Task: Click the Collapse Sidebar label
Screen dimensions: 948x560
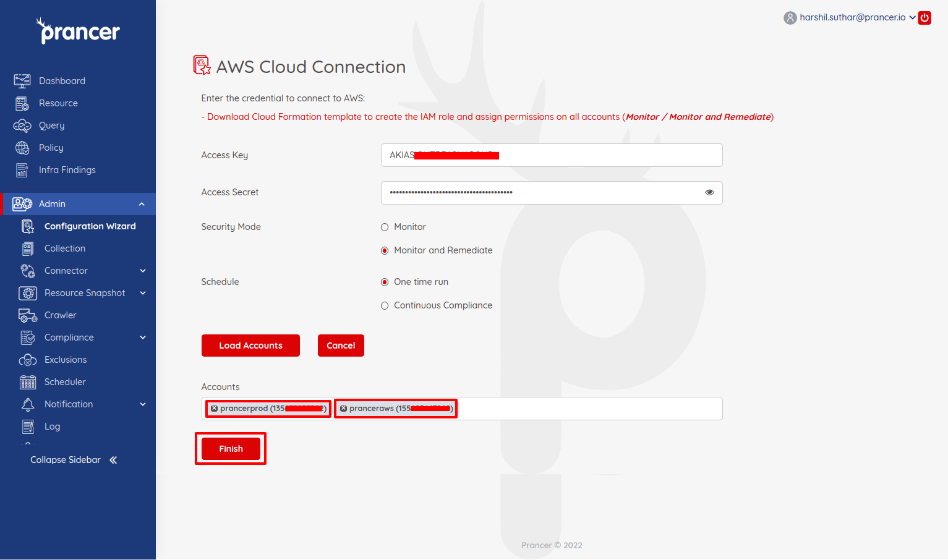Action: (x=66, y=460)
